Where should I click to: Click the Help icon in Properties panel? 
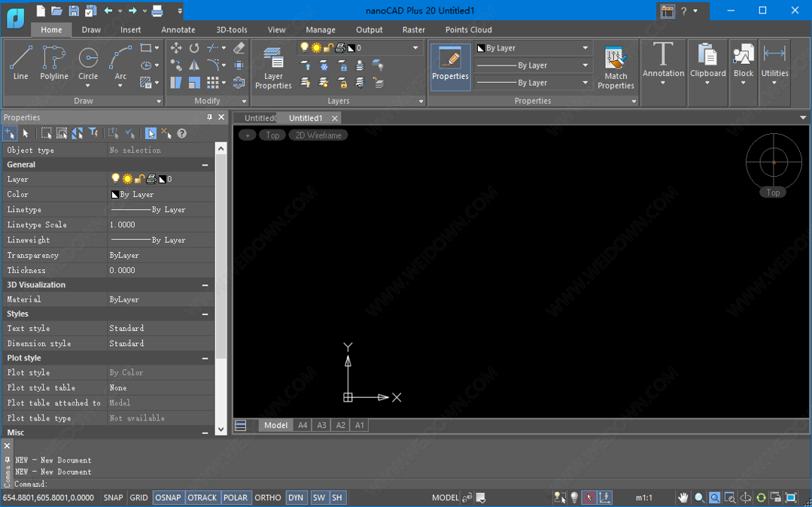182,134
